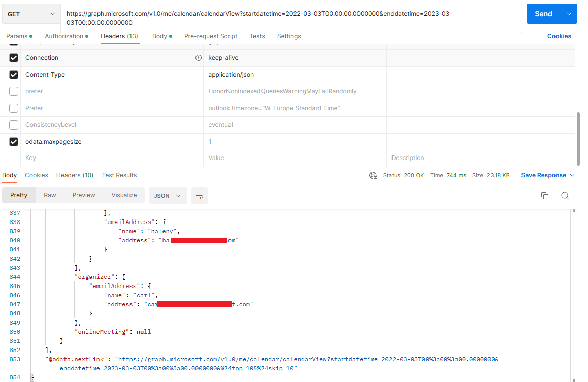Toggle word wrap icon in response toolbar

(200, 196)
